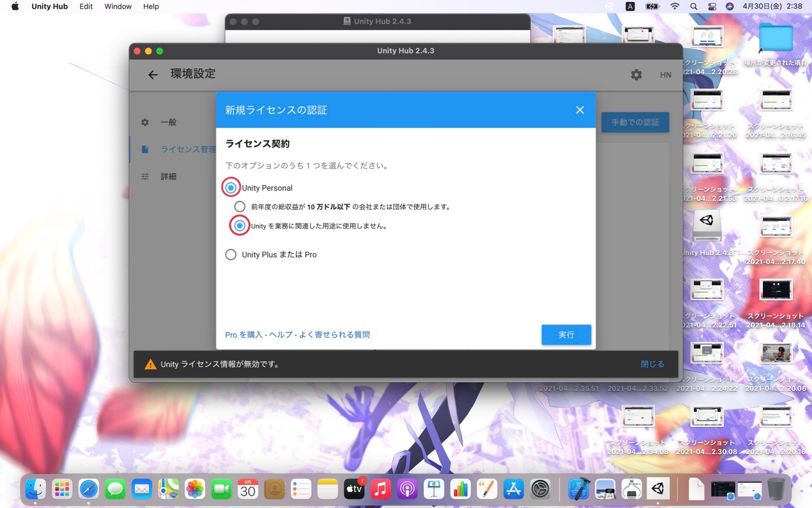
Task: Close the 新規ライセンスの認証 dialog with X
Action: [580, 110]
